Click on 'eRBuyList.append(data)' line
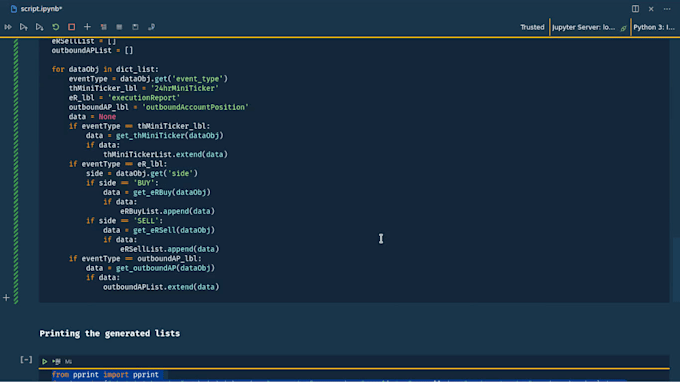 click(167, 211)
